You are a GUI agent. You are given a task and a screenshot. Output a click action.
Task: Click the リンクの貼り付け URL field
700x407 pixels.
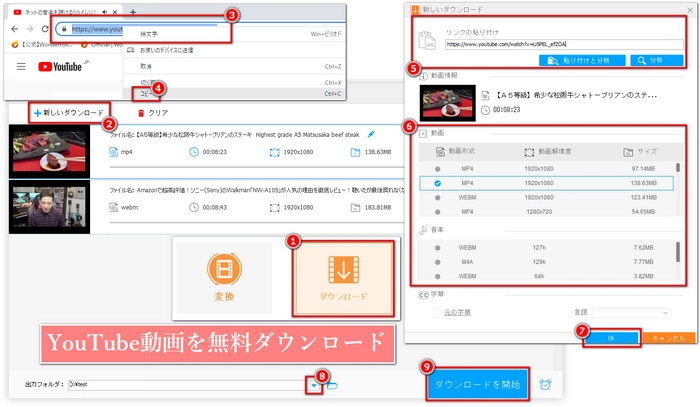click(x=564, y=44)
